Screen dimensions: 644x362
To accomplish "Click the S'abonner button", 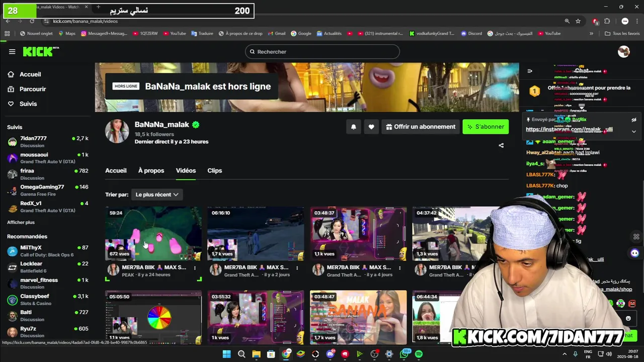I will (x=486, y=127).
